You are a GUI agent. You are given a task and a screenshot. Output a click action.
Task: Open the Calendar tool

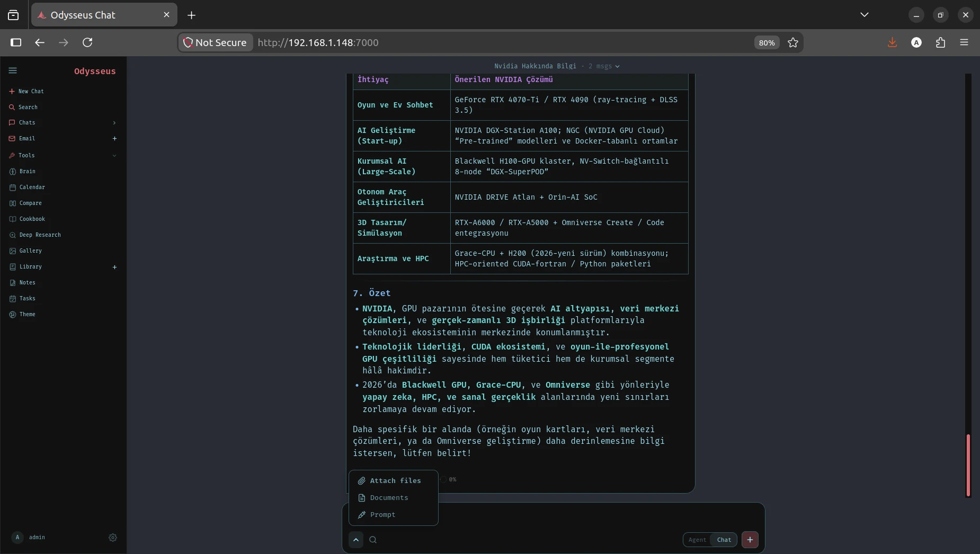pyautogui.click(x=32, y=187)
